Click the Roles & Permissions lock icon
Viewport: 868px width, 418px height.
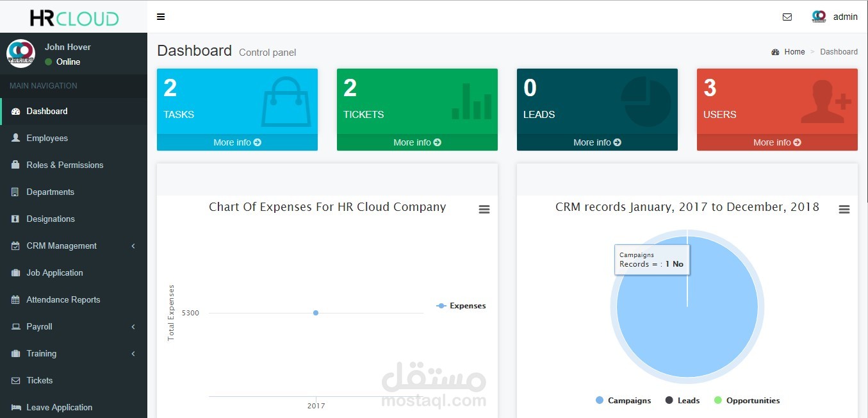(x=15, y=165)
